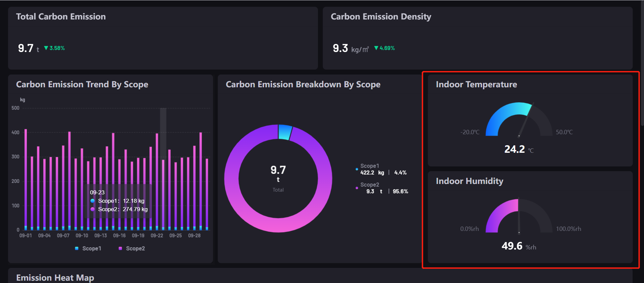644x283 pixels.
Task: Click green down arrow beside 3.58%
Action: pyautogui.click(x=46, y=48)
